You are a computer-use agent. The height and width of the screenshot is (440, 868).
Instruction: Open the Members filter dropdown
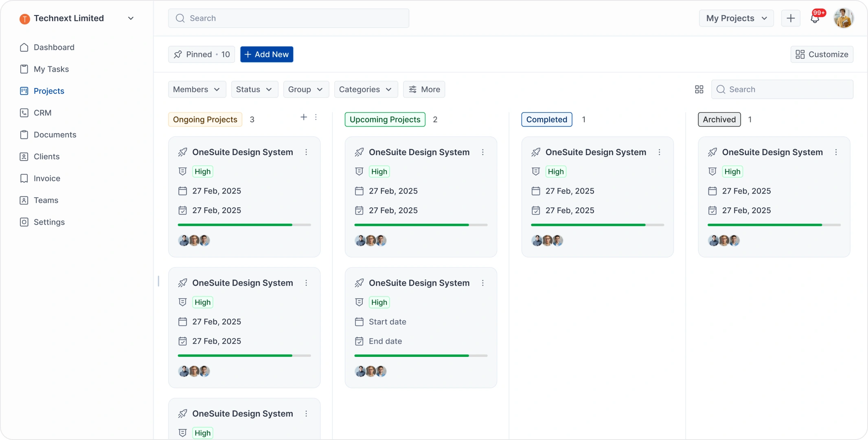pyautogui.click(x=197, y=89)
